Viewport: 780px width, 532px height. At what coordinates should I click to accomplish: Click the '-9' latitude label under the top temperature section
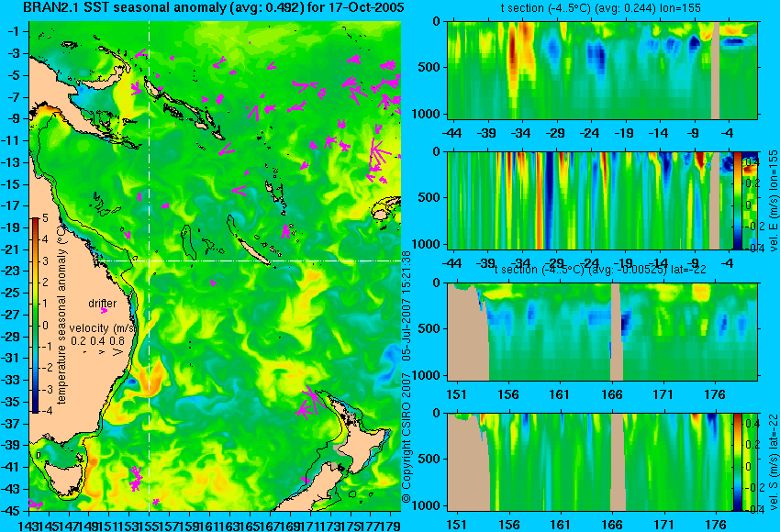(694, 133)
